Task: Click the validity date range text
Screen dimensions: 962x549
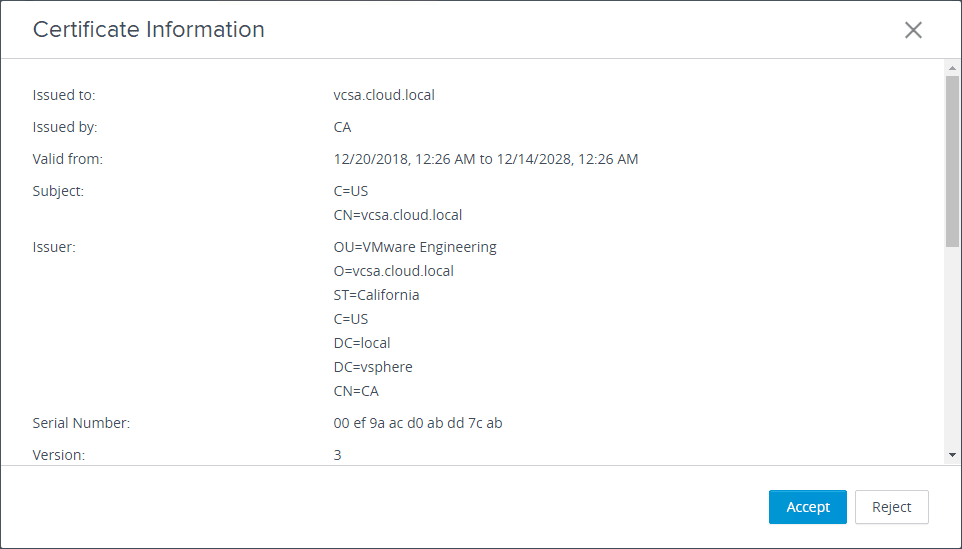Action: [486, 159]
